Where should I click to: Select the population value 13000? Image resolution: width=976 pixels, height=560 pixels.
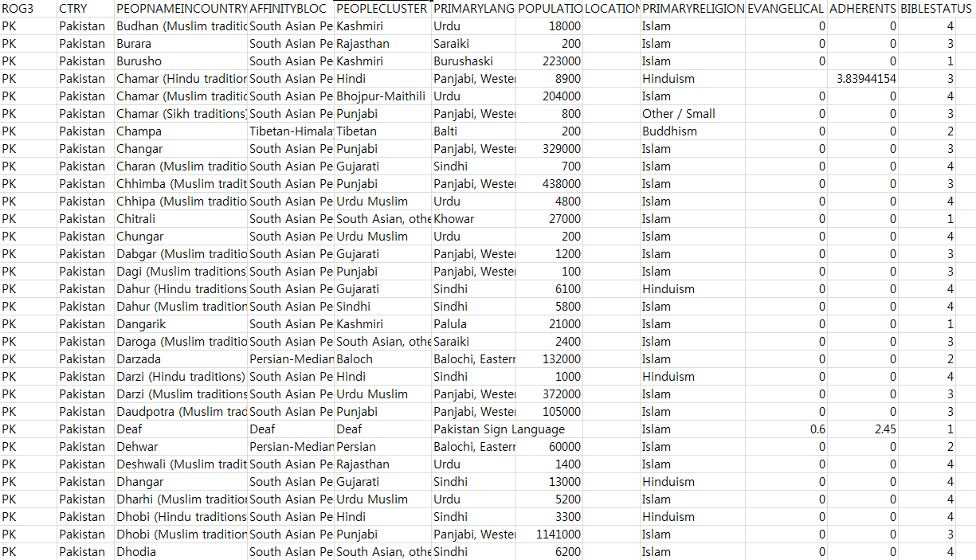pyautogui.click(x=549, y=482)
